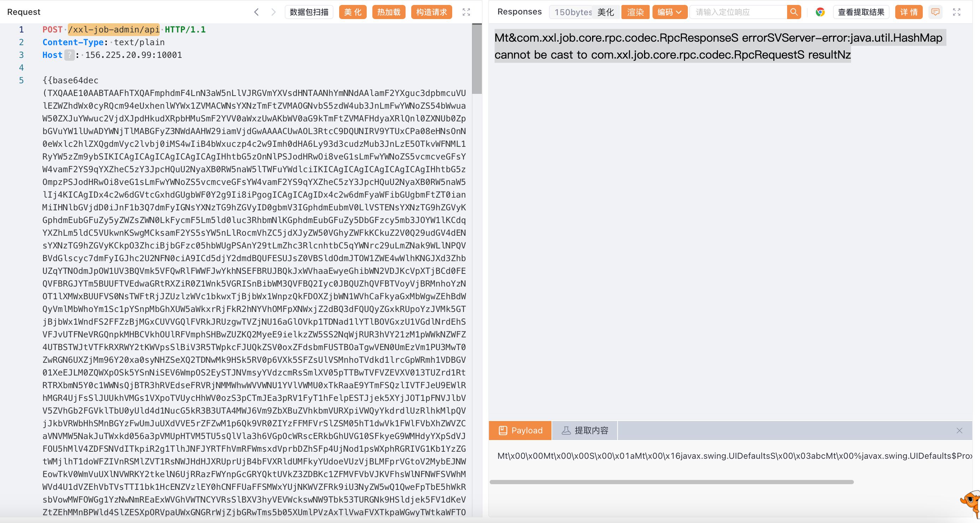Viewport: 980px width, 523px height.
Task: Click the response search magnifier icon
Action: pyautogui.click(x=793, y=12)
